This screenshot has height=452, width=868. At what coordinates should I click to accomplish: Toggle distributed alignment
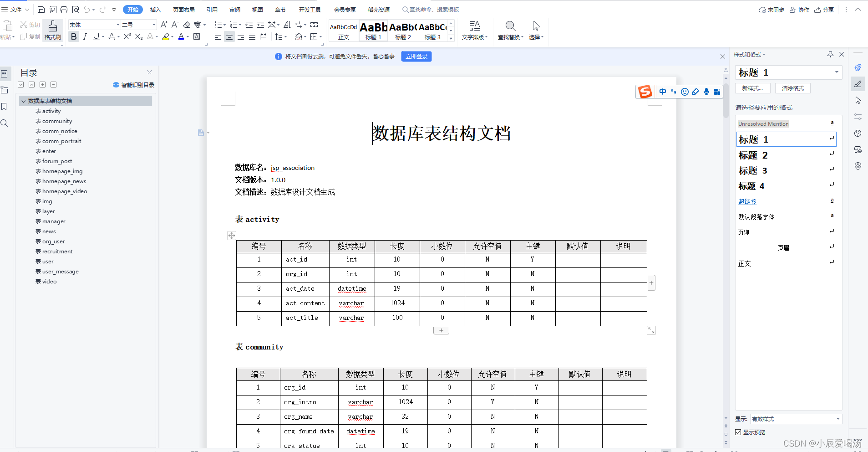pos(264,36)
